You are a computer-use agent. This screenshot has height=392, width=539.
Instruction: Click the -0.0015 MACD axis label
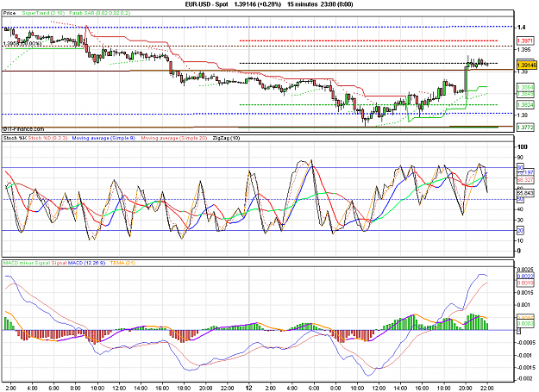point(524,367)
